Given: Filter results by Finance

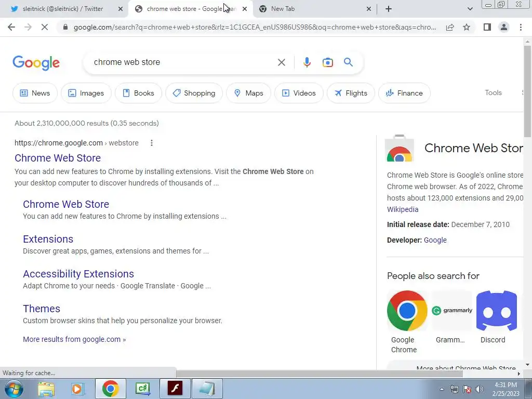Looking at the screenshot, I should (404, 93).
